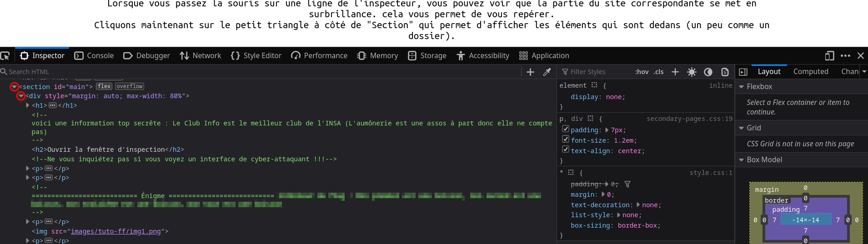Viewport: 868px width, 244px height.
Task: Open images/tuto-ff/img1.png source link
Action: tap(115, 231)
